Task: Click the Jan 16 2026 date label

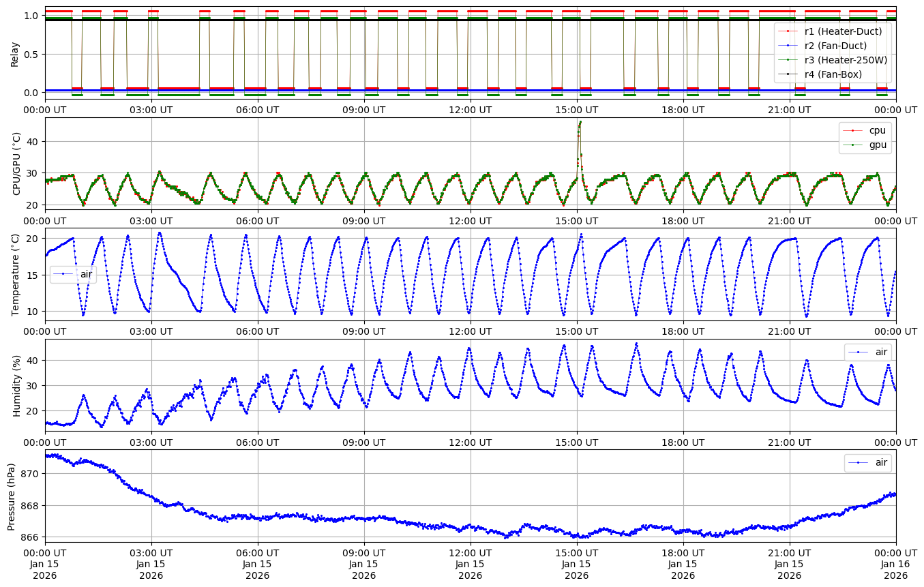Action: coord(895,569)
